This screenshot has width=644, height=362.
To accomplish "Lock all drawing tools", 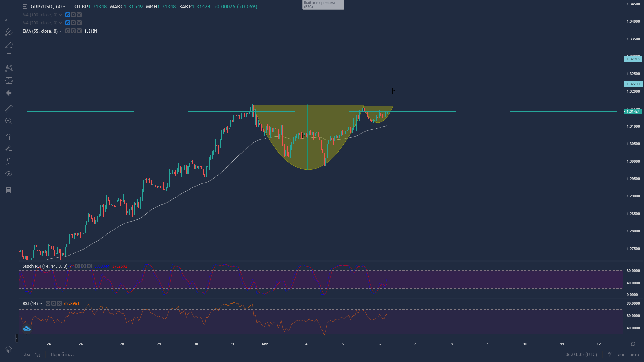I will pos(9,162).
